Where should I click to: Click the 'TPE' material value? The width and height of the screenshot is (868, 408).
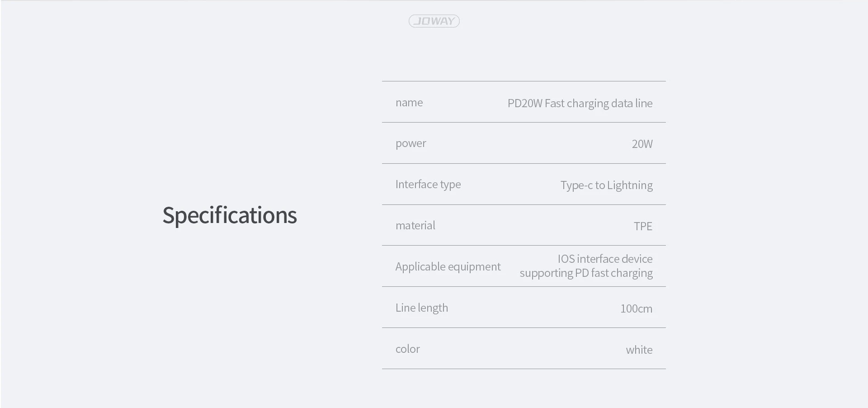[x=643, y=226]
